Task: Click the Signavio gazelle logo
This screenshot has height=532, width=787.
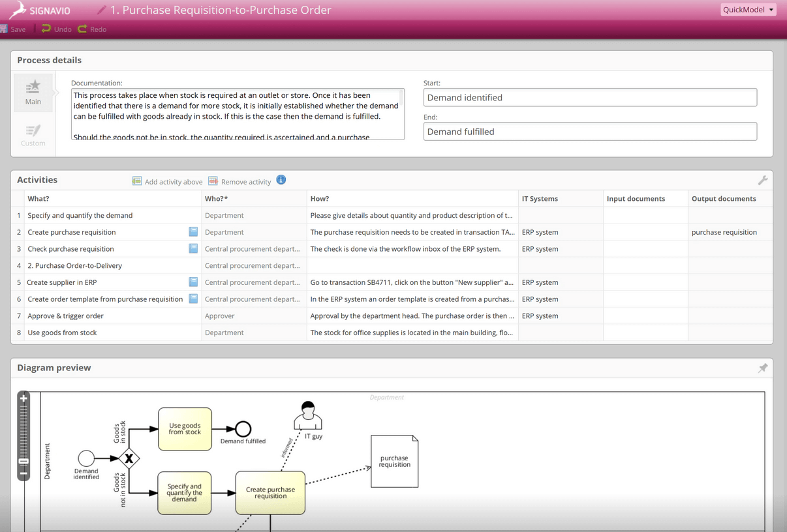Action: (20, 10)
